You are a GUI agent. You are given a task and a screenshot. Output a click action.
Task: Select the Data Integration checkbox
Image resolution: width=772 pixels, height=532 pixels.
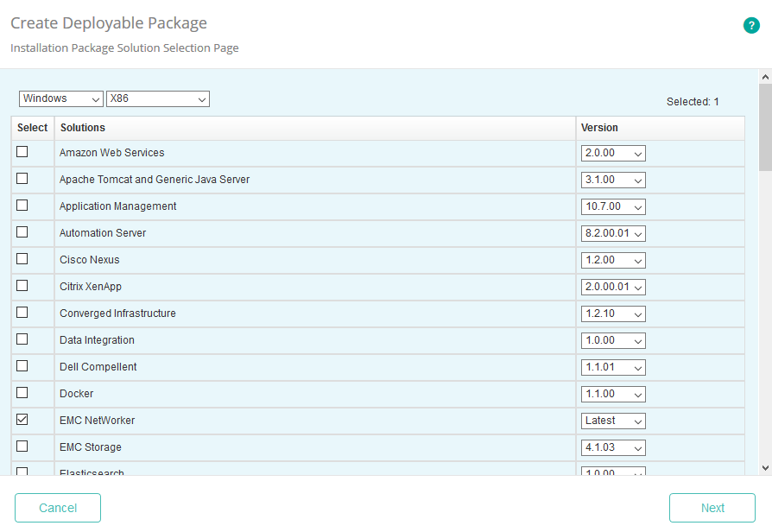point(22,339)
